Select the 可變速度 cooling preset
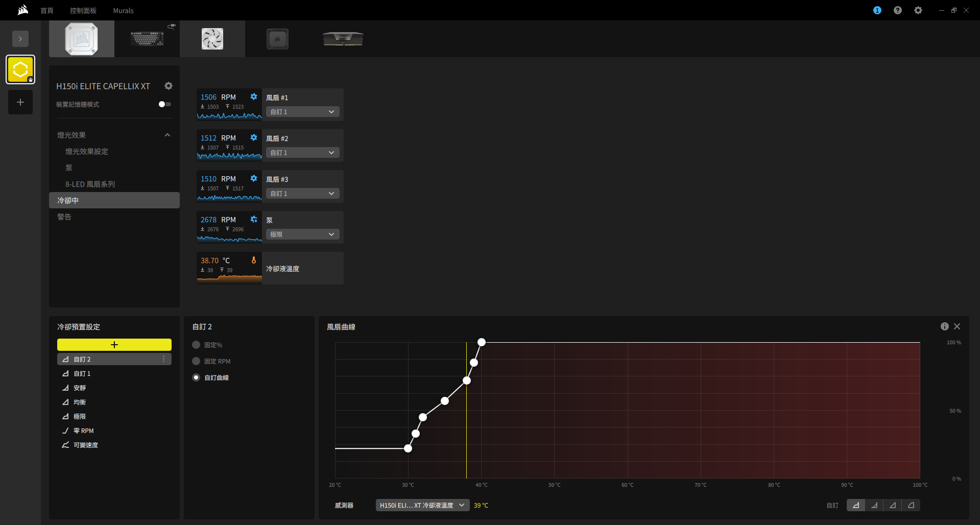Image resolution: width=980 pixels, height=525 pixels. click(x=114, y=445)
